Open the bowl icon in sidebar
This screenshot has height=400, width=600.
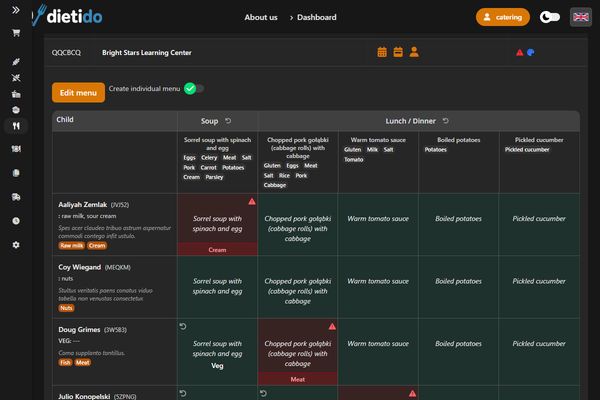click(16, 110)
